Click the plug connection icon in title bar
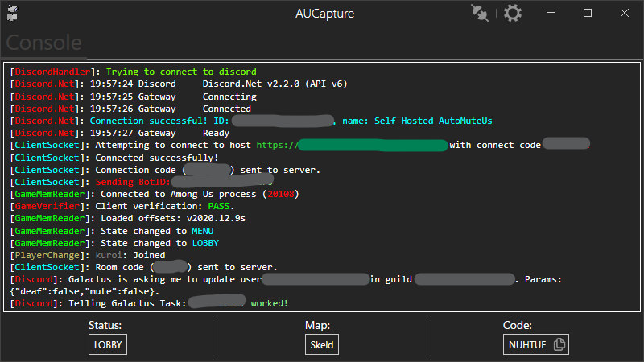The height and width of the screenshot is (362, 644). (481, 14)
